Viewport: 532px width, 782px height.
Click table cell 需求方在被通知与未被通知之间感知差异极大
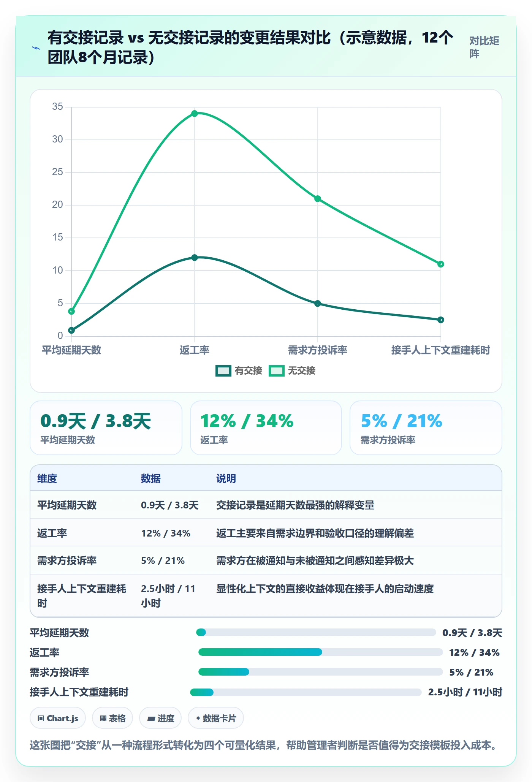(x=315, y=560)
